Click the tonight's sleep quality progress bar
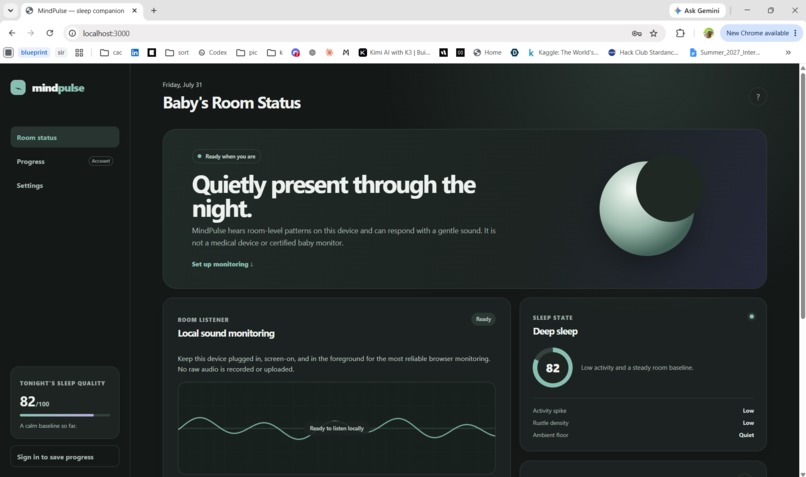The height and width of the screenshot is (477, 806). 65,415
